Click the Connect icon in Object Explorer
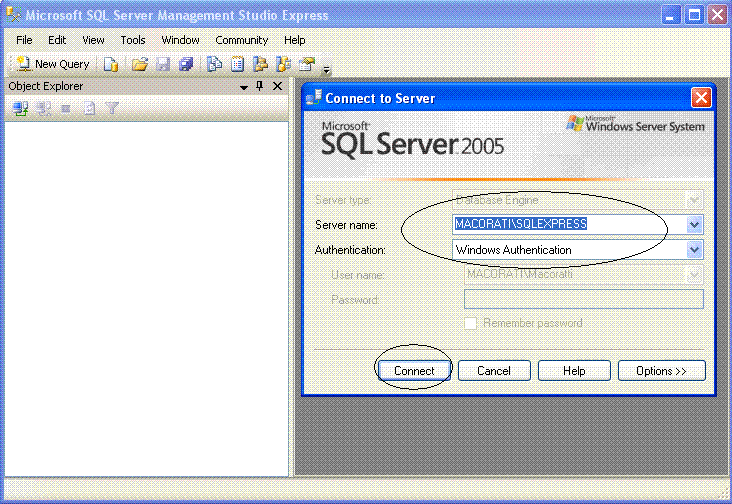The image size is (732, 504). (x=20, y=109)
